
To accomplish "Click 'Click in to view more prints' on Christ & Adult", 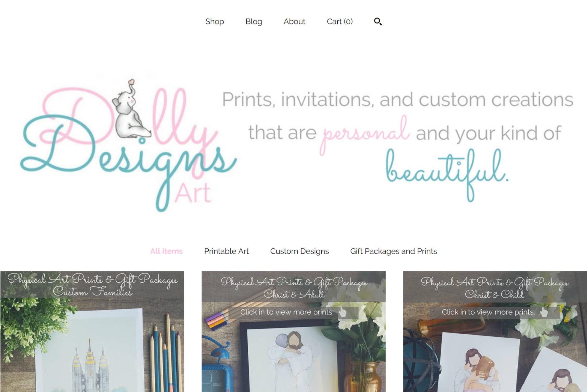I will (287, 312).
